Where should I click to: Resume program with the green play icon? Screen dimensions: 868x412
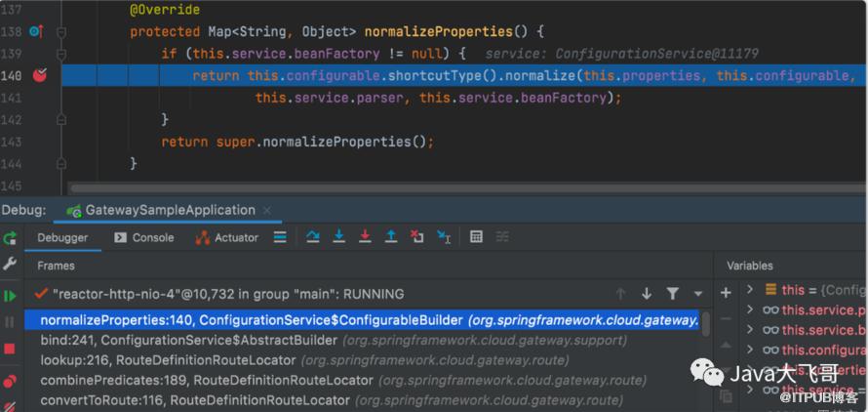[x=10, y=295]
